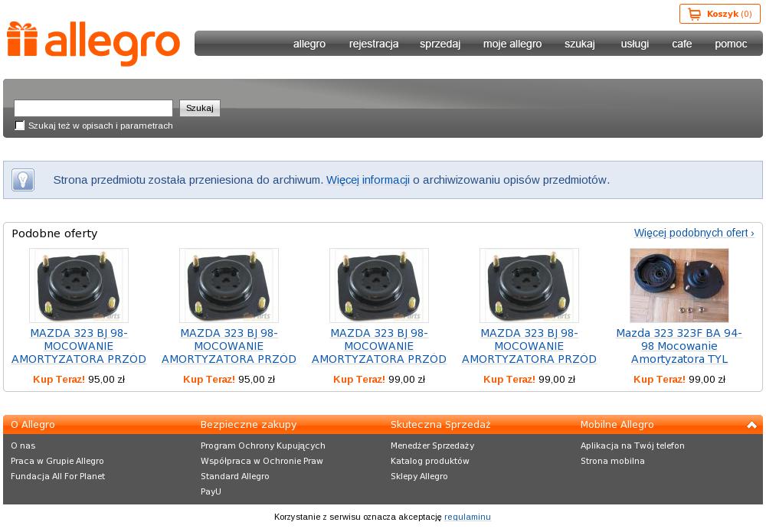Click the Szukaj search button
Image resolution: width=766 pixels, height=532 pixels.
pyautogui.click(x=200, y=108)
